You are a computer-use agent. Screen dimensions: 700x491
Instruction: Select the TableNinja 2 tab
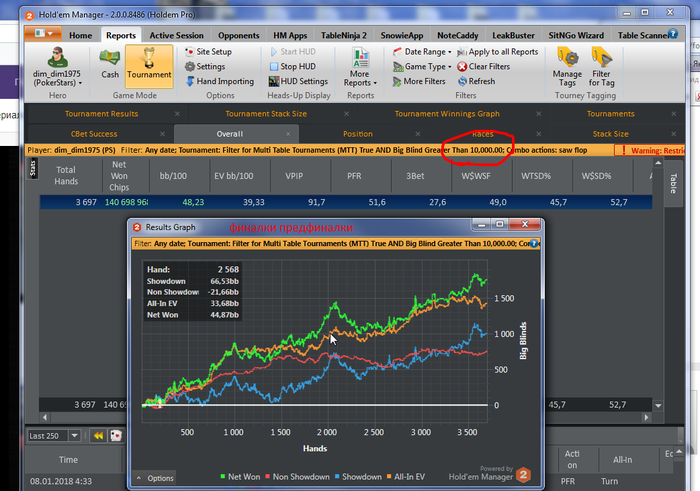click(343, 35)
